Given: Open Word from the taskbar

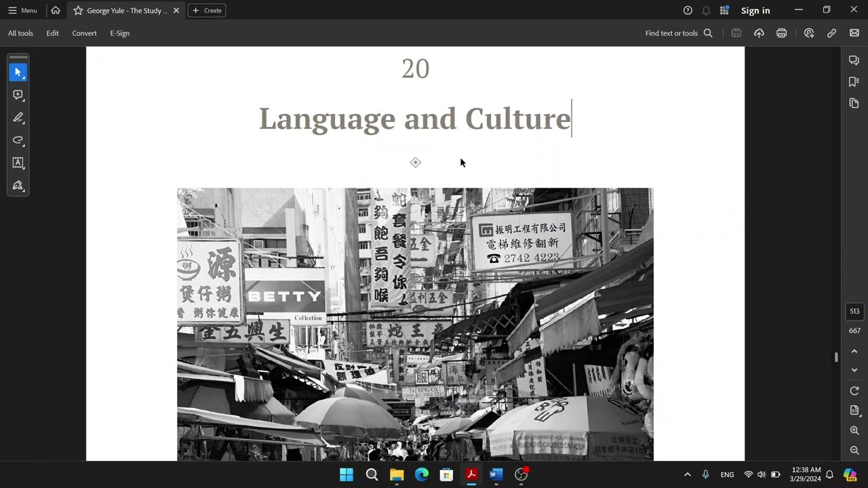Looking at the screenshot, I should click(496, 474).
